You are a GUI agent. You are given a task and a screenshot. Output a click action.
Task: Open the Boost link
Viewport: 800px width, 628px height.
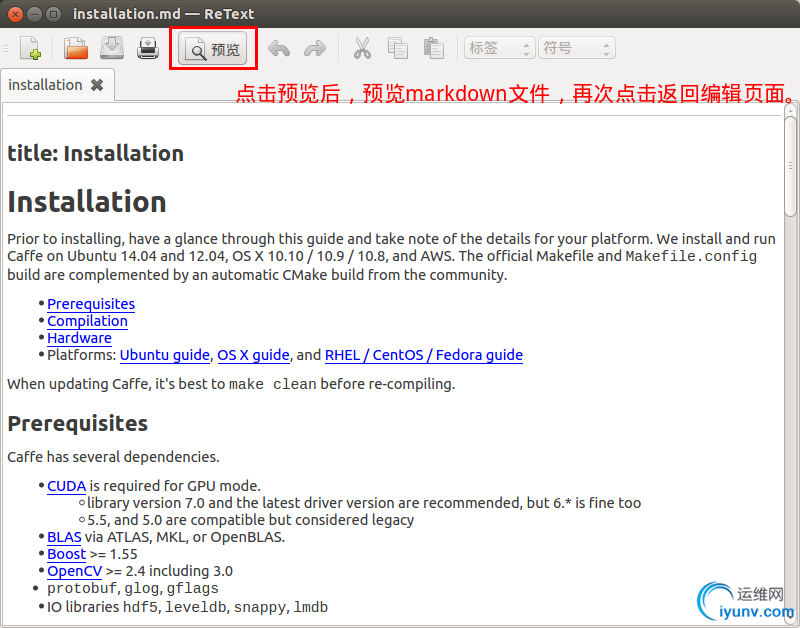coord(66,554)
